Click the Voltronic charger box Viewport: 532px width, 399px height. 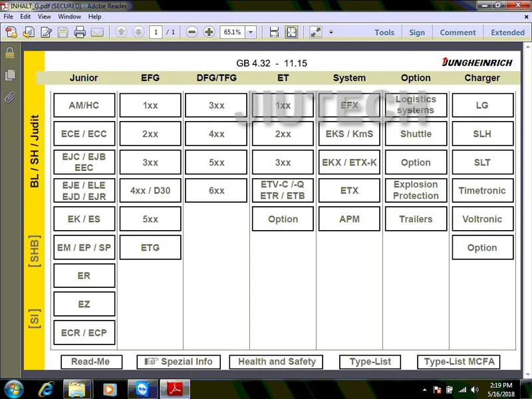483,219
